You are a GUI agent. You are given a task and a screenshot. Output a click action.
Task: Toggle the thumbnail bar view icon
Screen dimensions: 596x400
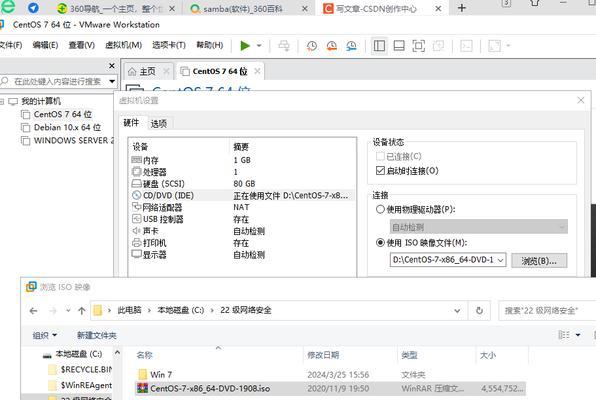pos(399,46)
